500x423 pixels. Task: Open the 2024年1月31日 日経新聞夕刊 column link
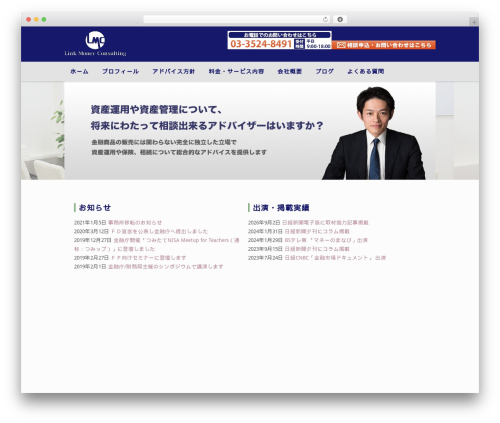[317, 231]
